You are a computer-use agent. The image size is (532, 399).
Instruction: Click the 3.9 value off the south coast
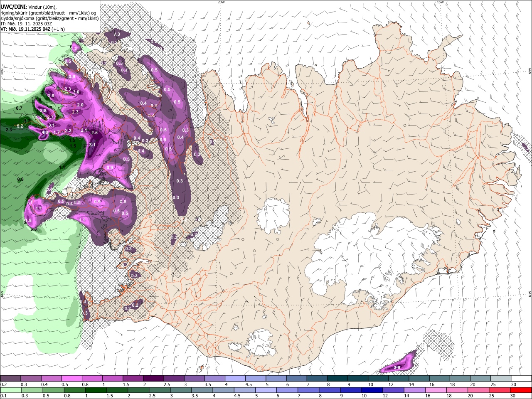(397, 368)
